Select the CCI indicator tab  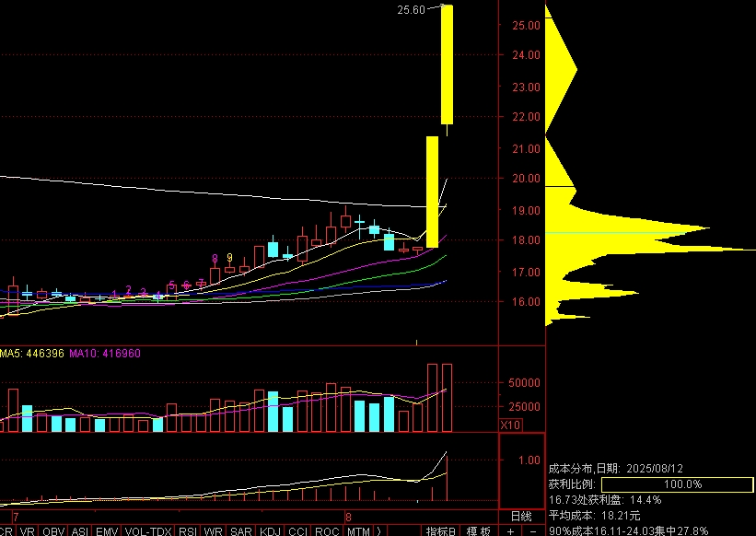tap(297, 531)
